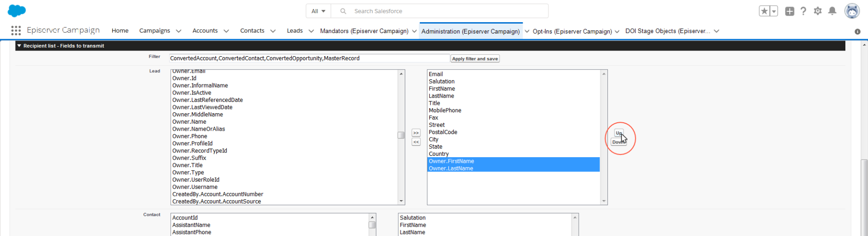
Task: Open the App Launcher grid icon
Action: coord(16,31)
